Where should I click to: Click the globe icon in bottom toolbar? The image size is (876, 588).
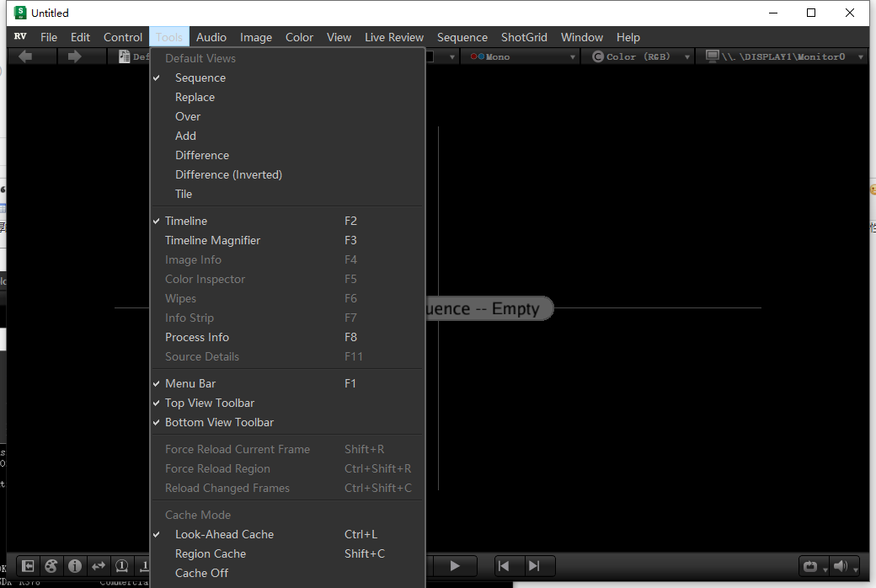(x=51, y=566)
